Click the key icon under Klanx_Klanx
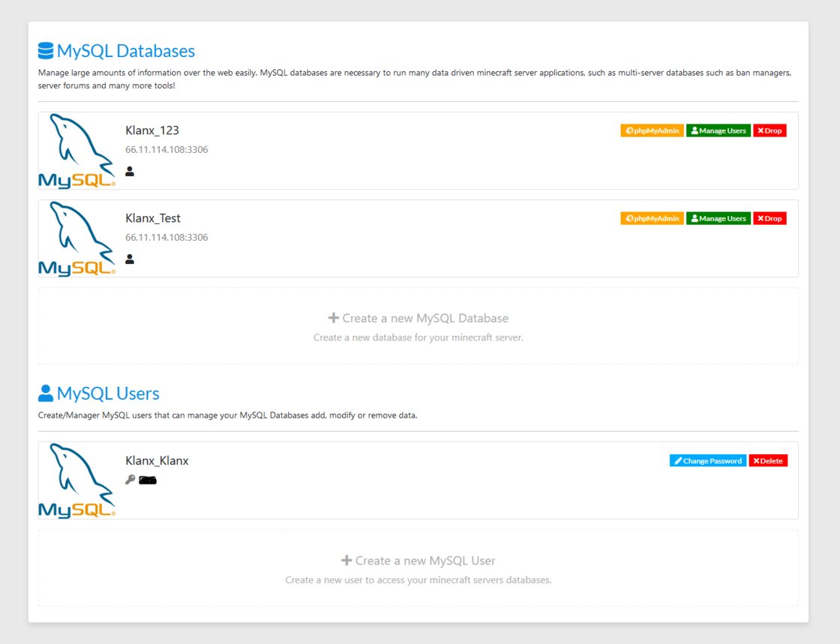The height and width of the screenshot is (644, 840). point(130,480)
